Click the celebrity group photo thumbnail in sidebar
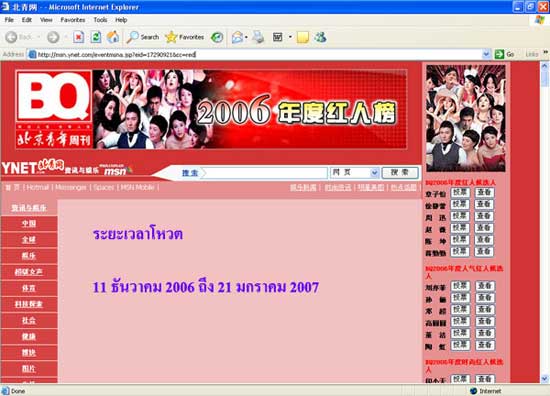Viewport: 550px width, 396px height. (465, 119)
